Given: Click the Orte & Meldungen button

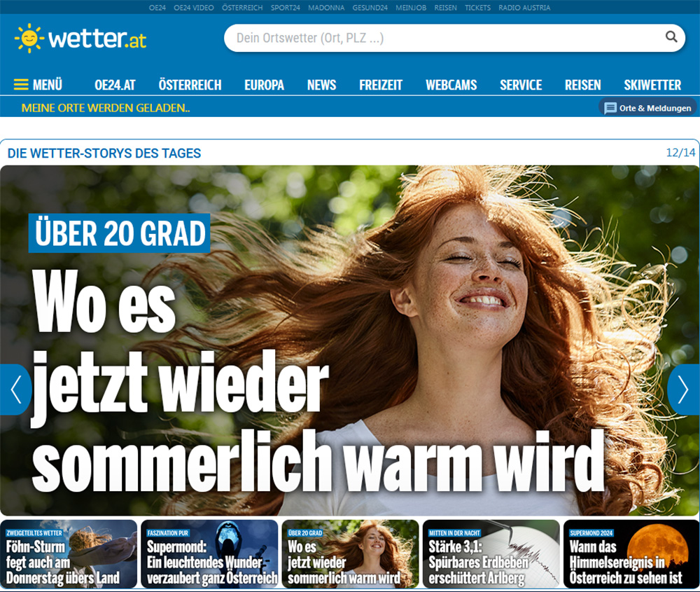Looking at the screenshot, I should (x=647, y=108).
